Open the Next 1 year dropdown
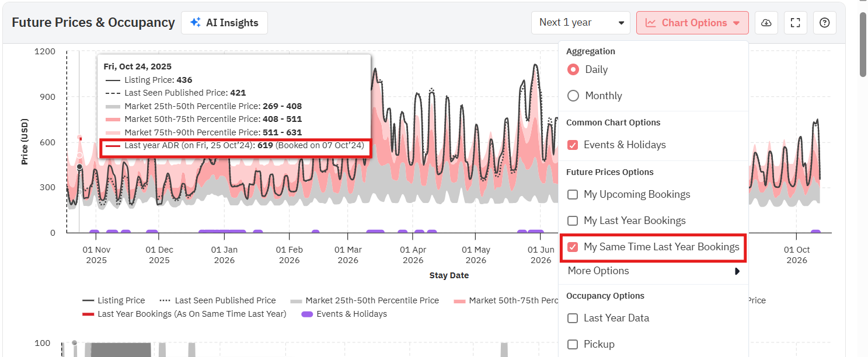Image resolution: width=868 pixels, height=357 pixels. pyautogui.click(x=580, y=23)
